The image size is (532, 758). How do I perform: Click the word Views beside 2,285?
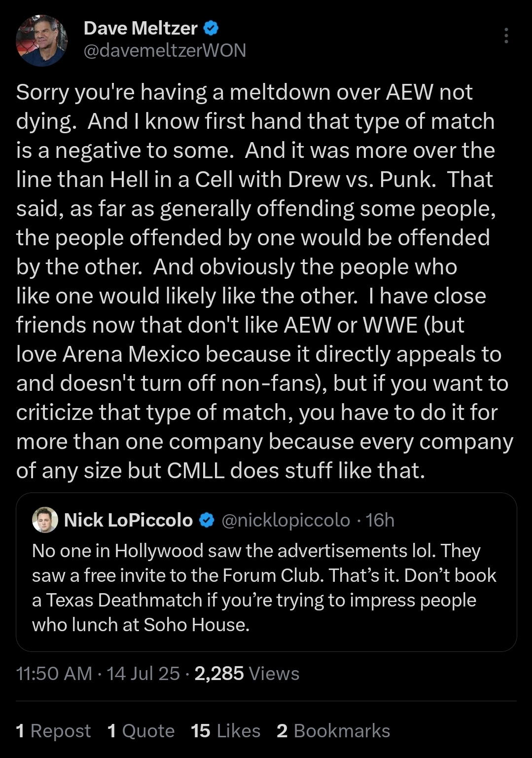[274, 674]
